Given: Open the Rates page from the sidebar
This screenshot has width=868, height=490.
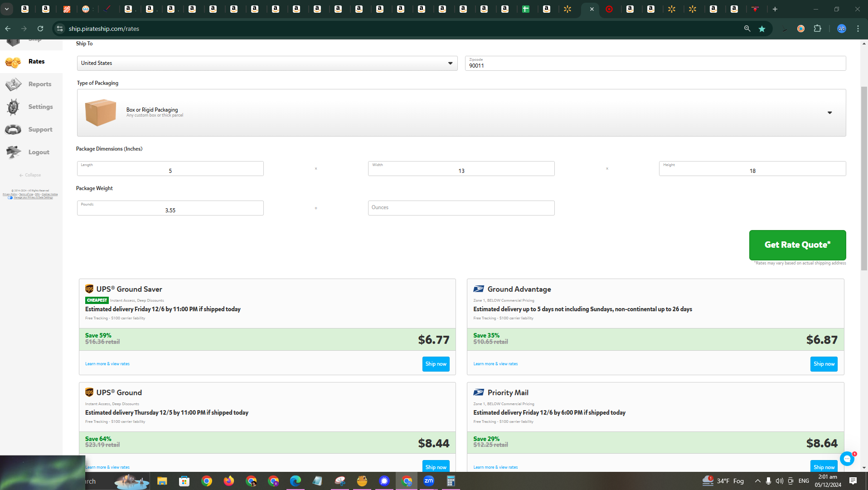Looking at the screenshot, I should [31, 62].
